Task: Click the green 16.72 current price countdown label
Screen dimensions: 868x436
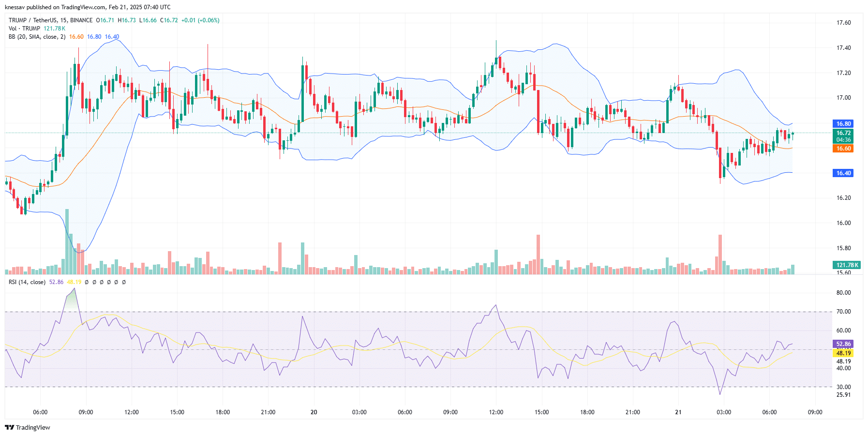Action: [843, 136]
